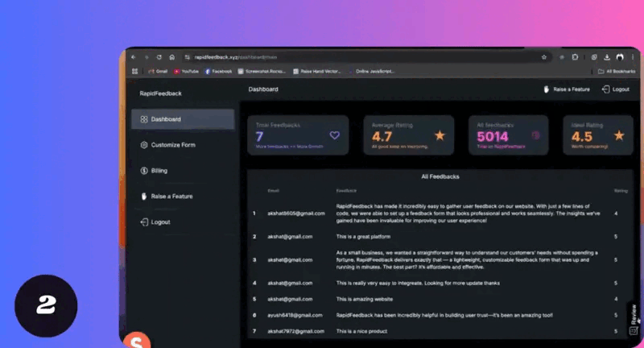Open the Facebook bookmark

pos(218,72)
